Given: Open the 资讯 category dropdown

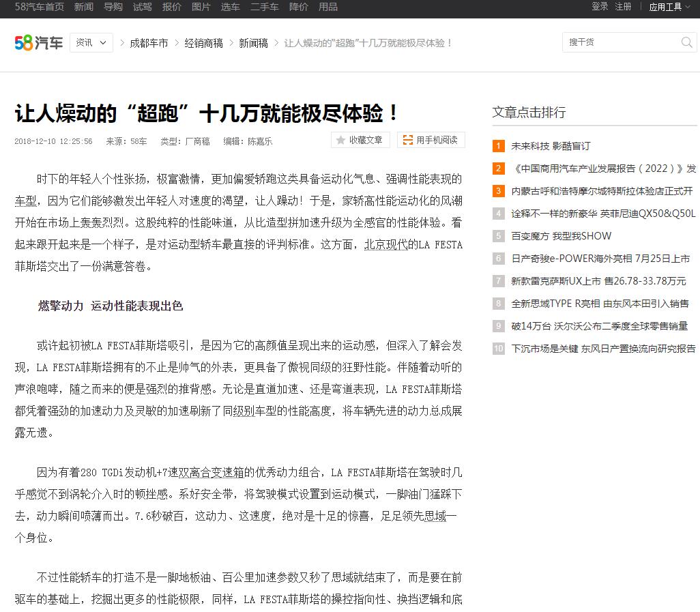Looking at the screenshot, I should (91, 43).
